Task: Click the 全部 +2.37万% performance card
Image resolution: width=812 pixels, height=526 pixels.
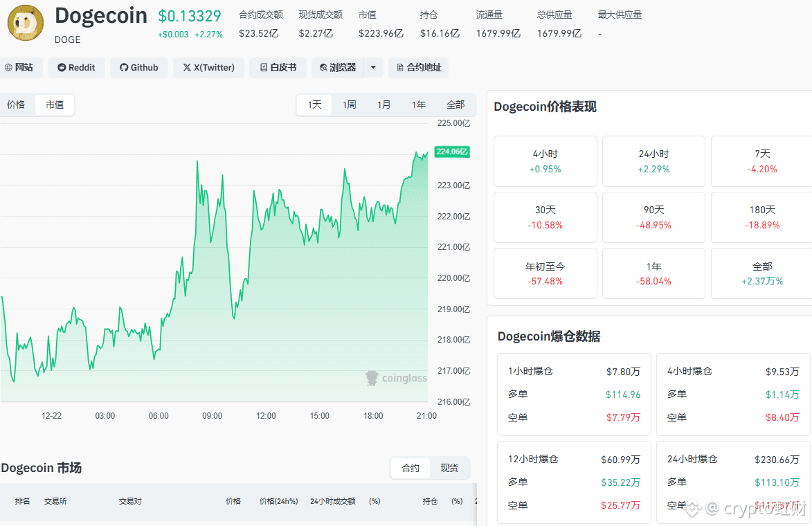Action: point(761,273)
